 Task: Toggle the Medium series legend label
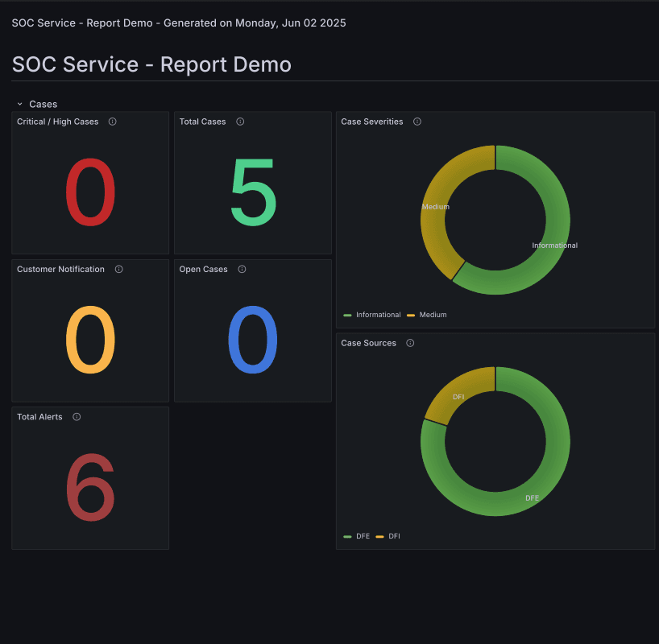(x=433, y=315)
